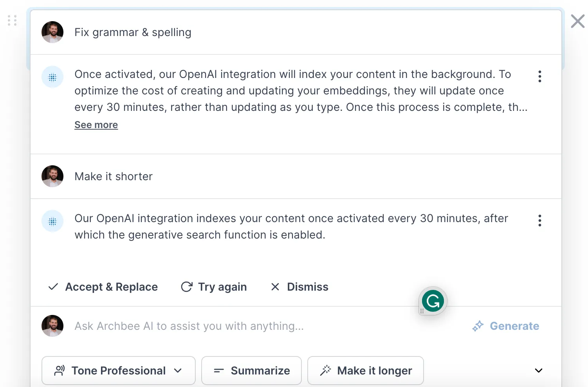Close the Archbee AI panel

[x=577, y=21]
